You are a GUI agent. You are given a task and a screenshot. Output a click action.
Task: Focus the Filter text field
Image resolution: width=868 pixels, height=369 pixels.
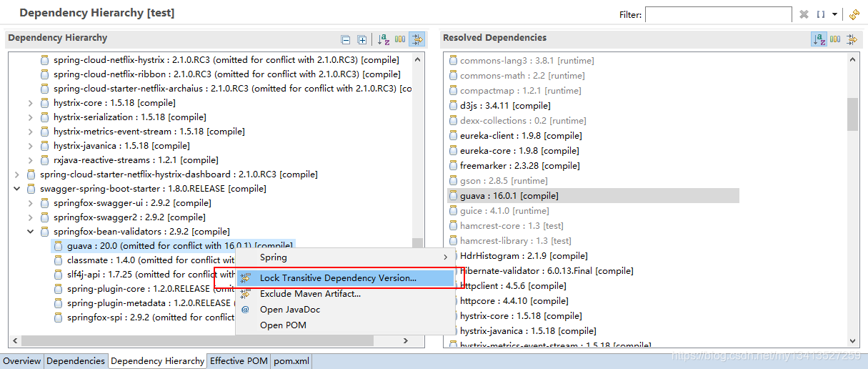[x=718, y=14]
